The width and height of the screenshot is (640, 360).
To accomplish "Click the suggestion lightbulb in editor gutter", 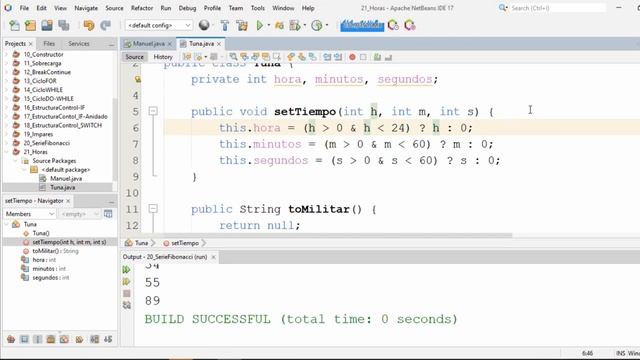I will tap(138, 79).
